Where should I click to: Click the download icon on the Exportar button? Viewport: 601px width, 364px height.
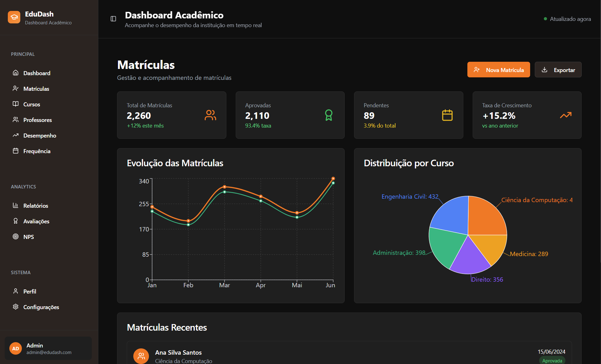point(544,70)
